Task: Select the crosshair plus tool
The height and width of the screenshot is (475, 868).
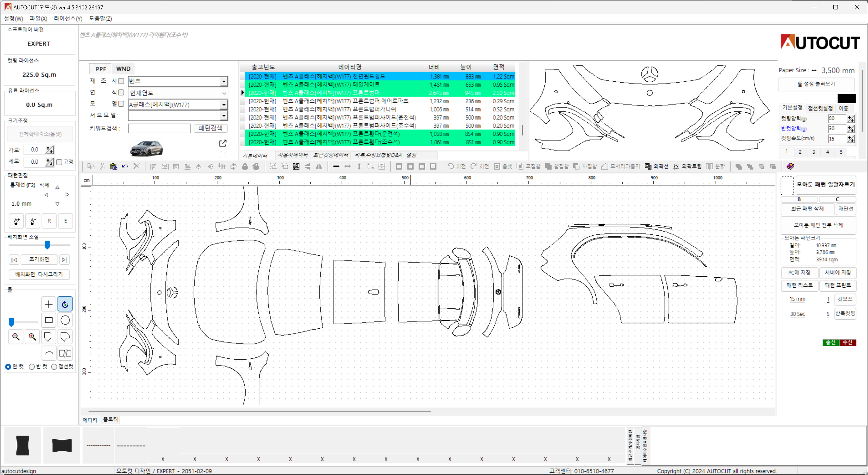Action: pos(49,304)
